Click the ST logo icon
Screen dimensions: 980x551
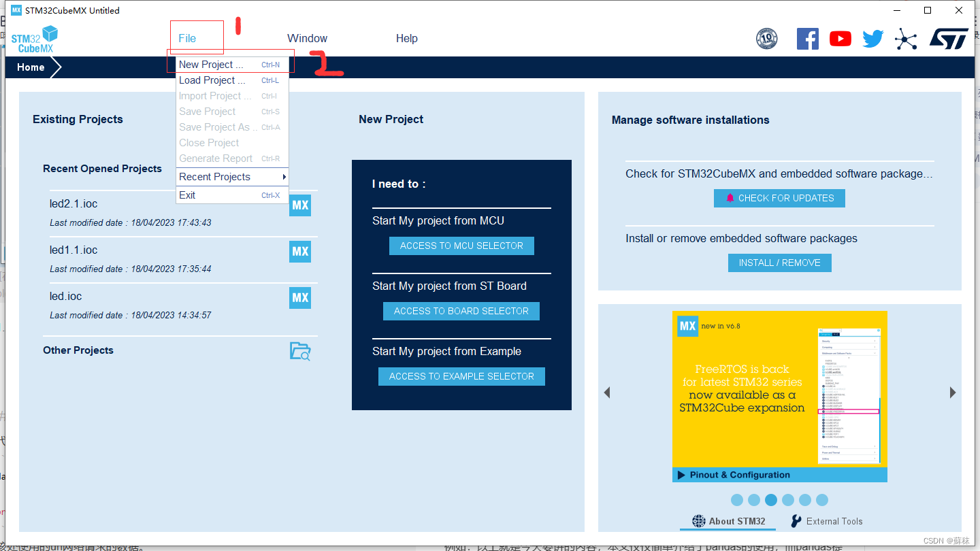click(949, 39)
